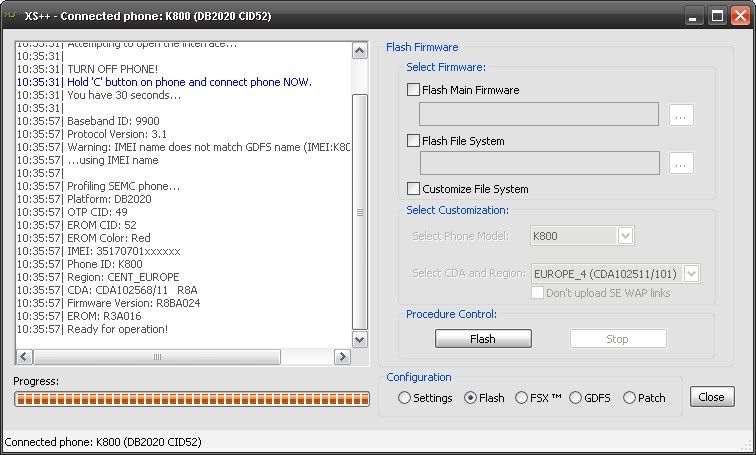Click the IMEI name mismatch warning line
The image size is (756, 455).
point(184,147)
